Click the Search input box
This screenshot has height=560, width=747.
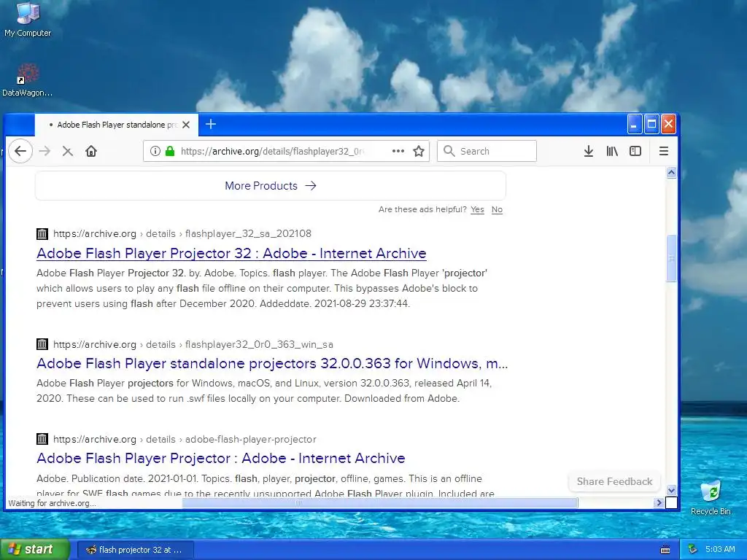pyautogui.click(x=487, y=152)
